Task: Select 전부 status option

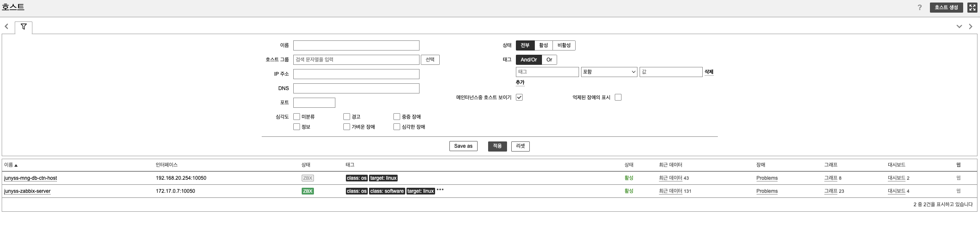Action: coord(525,45)
